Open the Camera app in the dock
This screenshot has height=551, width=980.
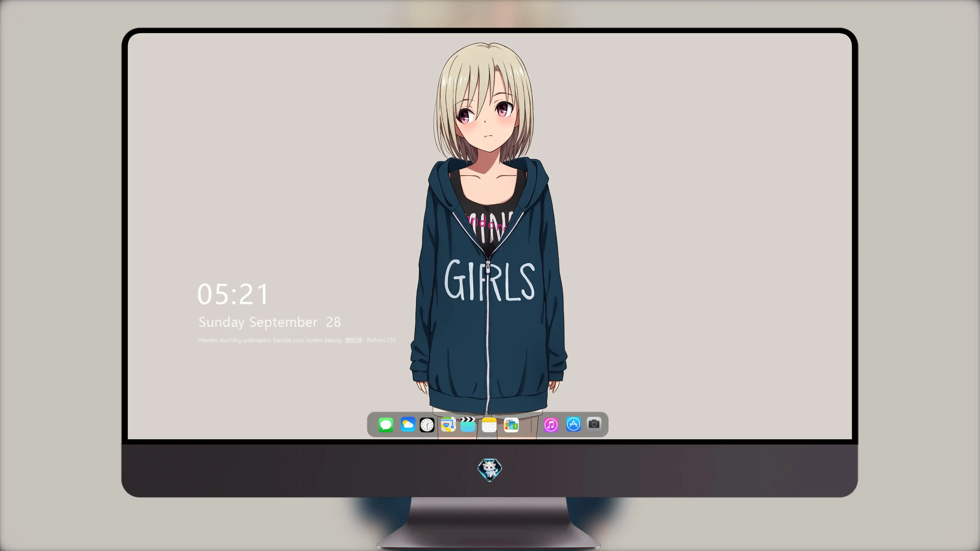coord(594,424)
